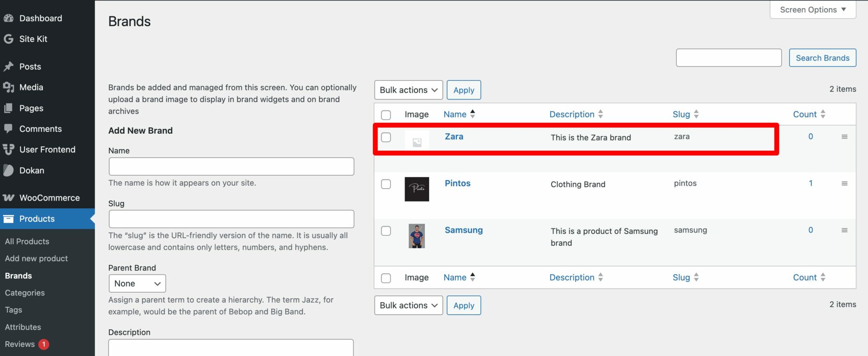868x356 pixels.
Task: Click the sort arrows beside header Description
Action: coord(600,114)
